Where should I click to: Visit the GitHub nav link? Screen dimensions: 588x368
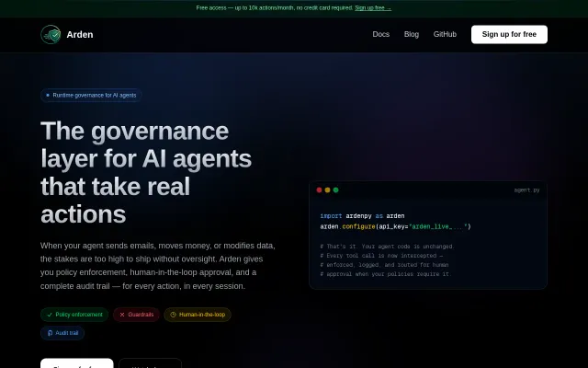pyautogui.click(x=445, y=34)
